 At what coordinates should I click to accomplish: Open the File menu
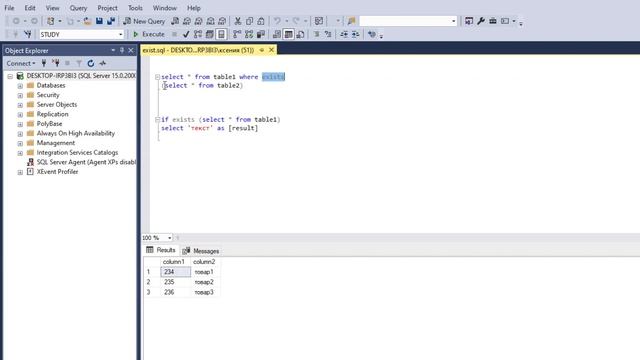[x=9, y=8]
